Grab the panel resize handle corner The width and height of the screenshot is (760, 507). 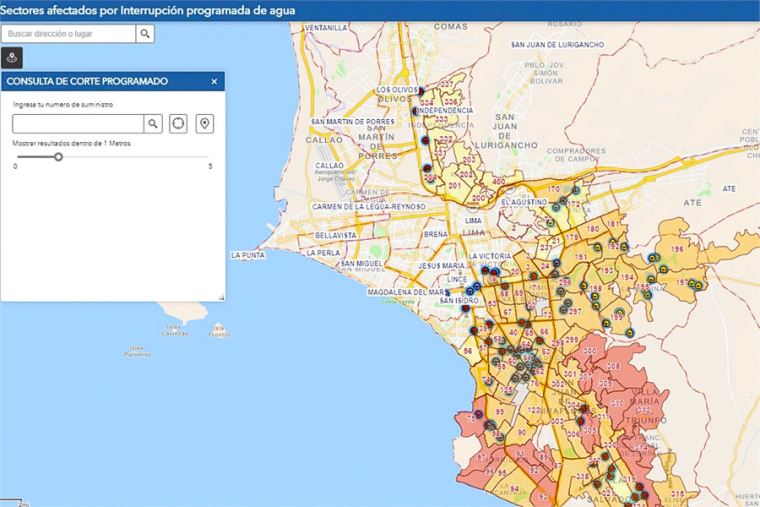point(220,296)
